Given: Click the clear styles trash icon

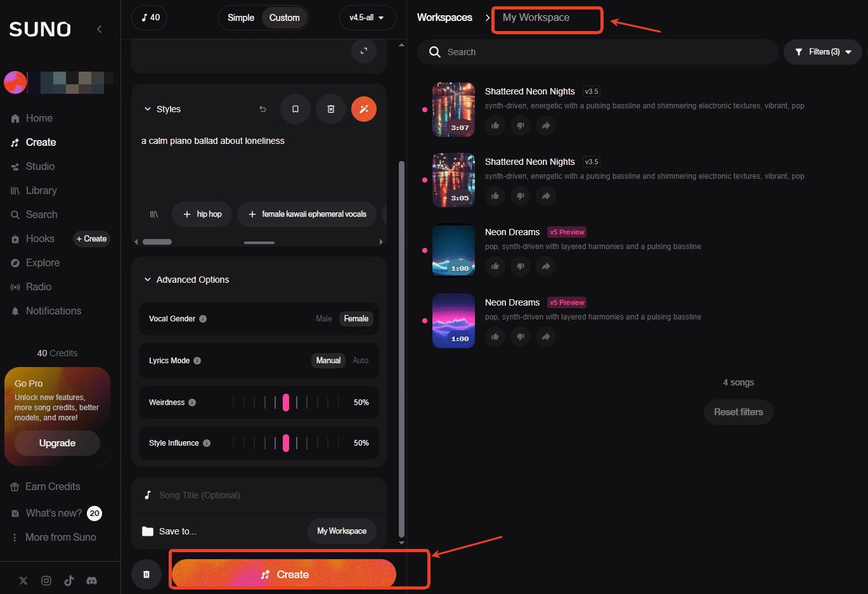Looking at the screenshot, I should [330, 109].
